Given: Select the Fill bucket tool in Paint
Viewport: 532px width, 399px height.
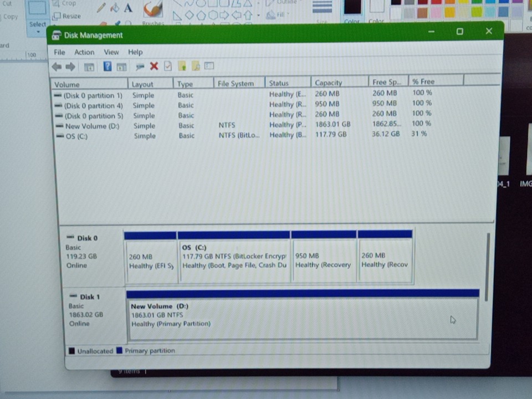Looking at the screenshot, I should [x=114, y=7].
